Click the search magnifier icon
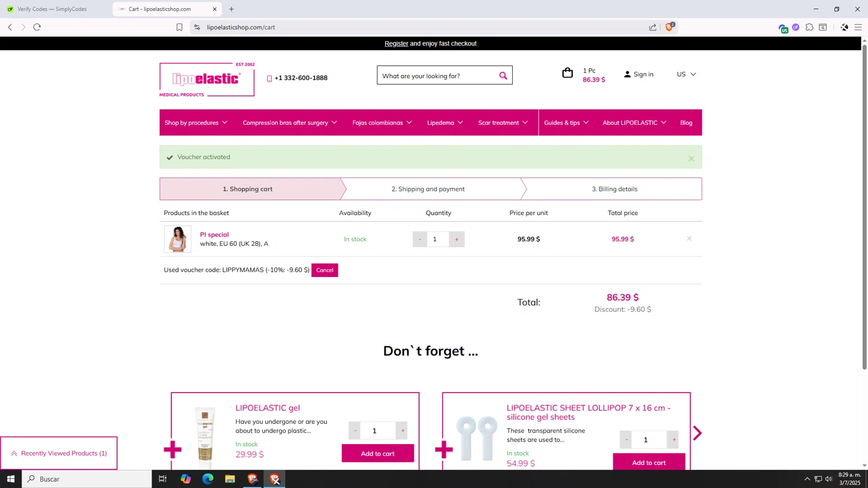 pyautogui.click(x=503, y=76)
